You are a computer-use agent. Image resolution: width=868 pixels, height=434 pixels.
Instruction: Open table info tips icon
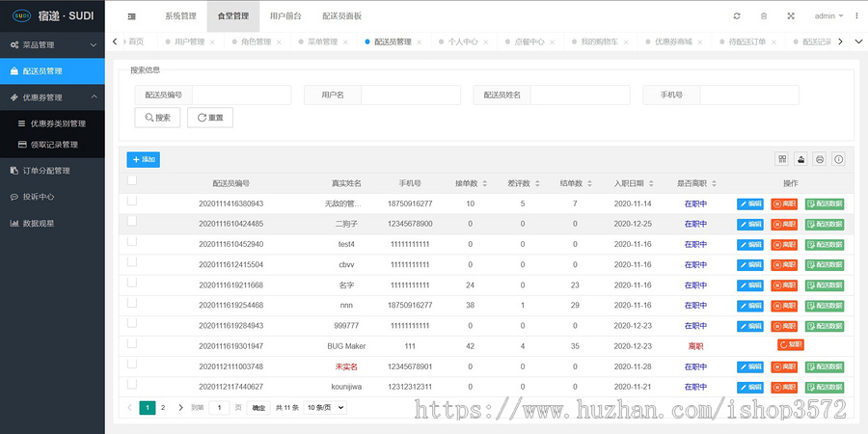(x=839, y=159)
